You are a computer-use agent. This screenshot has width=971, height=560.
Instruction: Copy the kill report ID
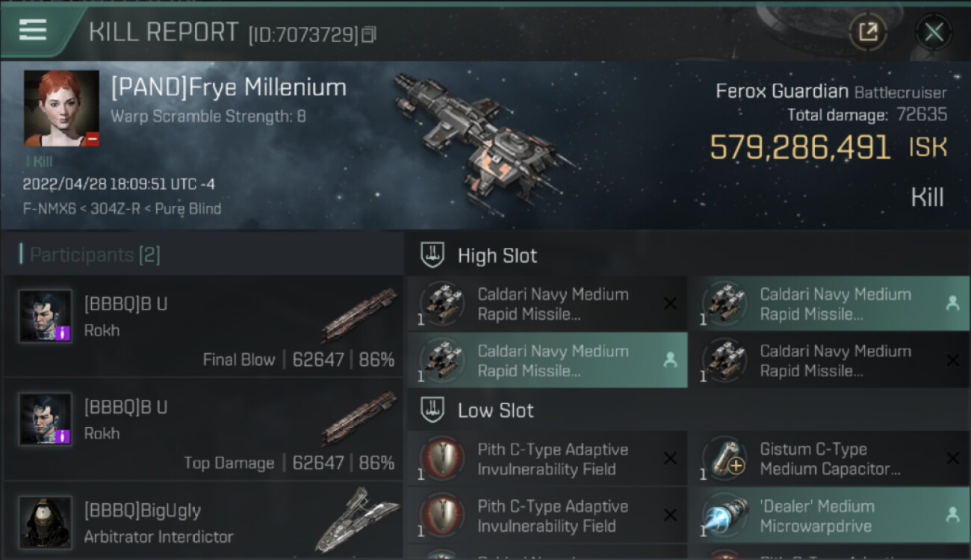[369, 34]
